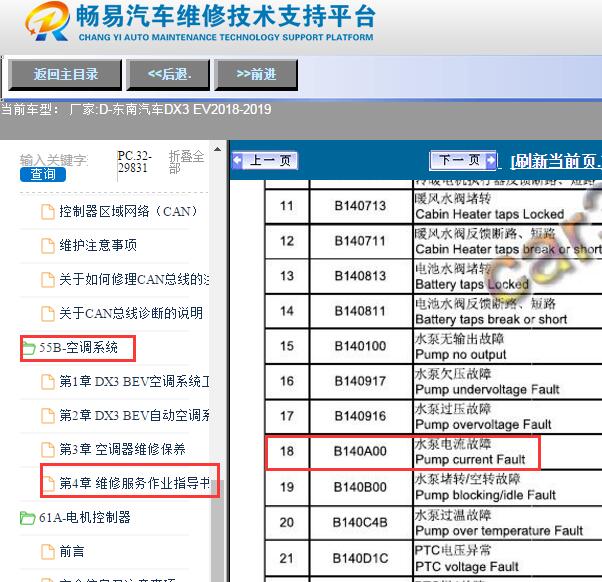The width and height of the screenshot is (602, 582).
Task: Click page icon beside 第3章 空调器维修保养
Action: 48,450
